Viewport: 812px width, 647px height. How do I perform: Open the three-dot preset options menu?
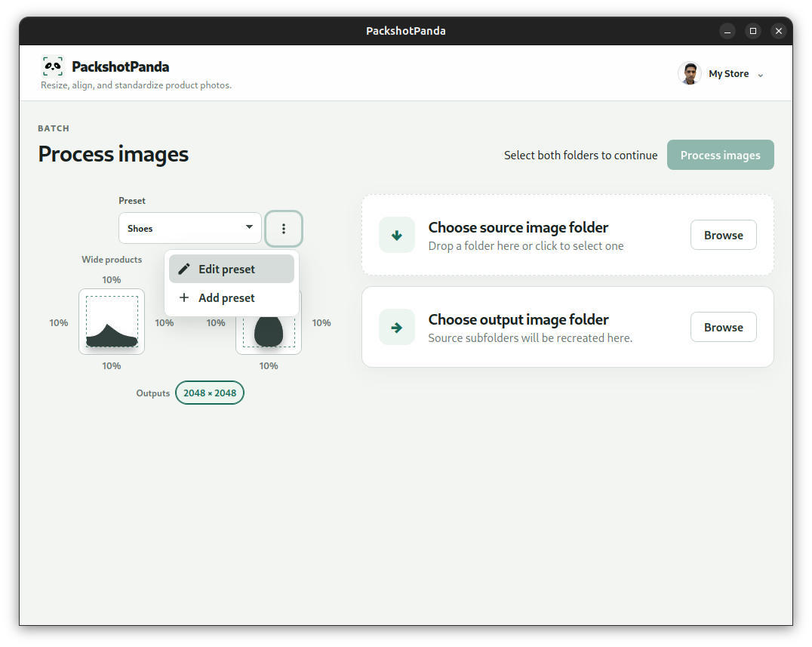click(283, 229)
